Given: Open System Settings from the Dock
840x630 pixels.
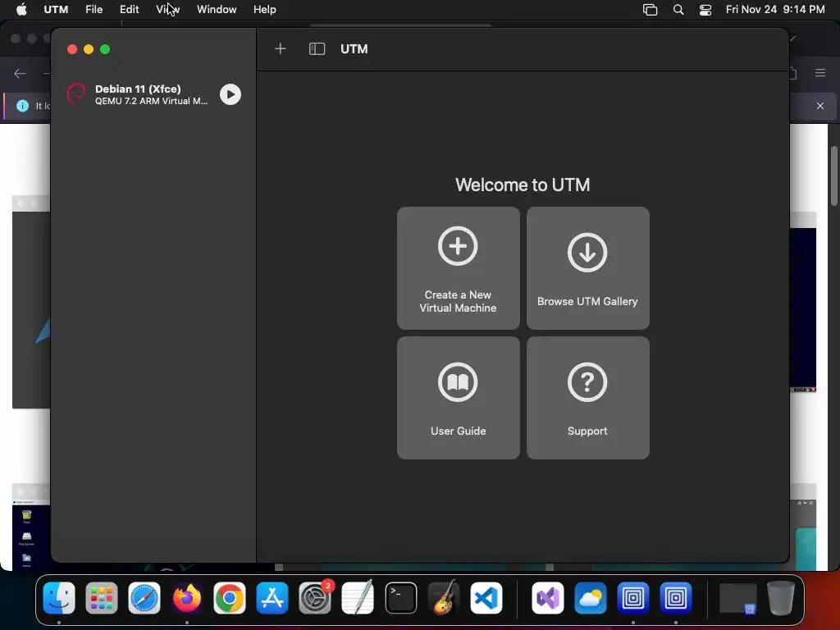Looking at the screenshot, I should click(x=315, y=598).
